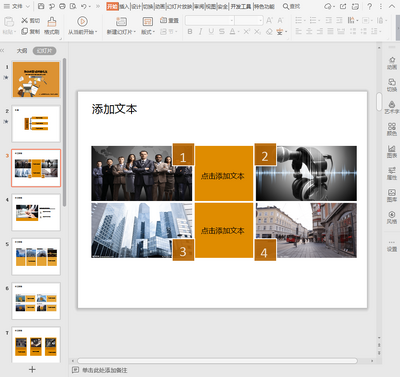This screenshot has width=400, height=377.
Task: Toggle underline formatting
Action: point(211,32)
